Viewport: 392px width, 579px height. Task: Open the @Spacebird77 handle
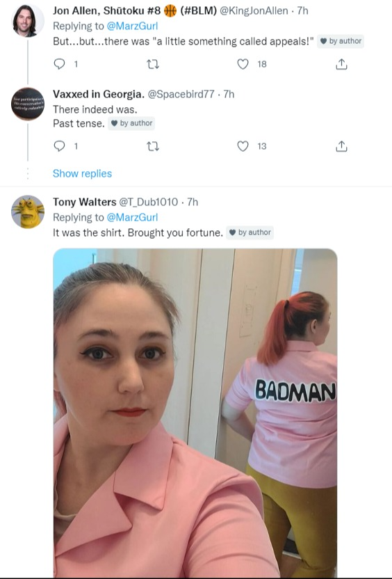click(181, 94)
